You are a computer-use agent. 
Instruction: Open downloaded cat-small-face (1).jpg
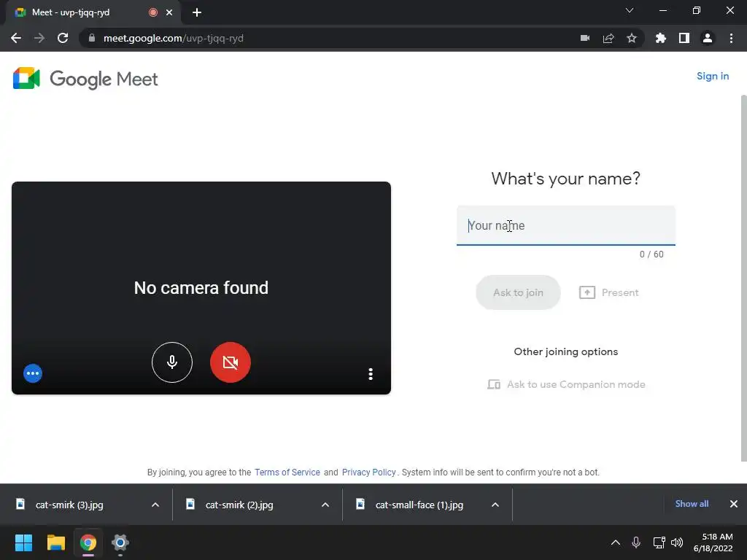pyautogui.click(x=419, y=505)
